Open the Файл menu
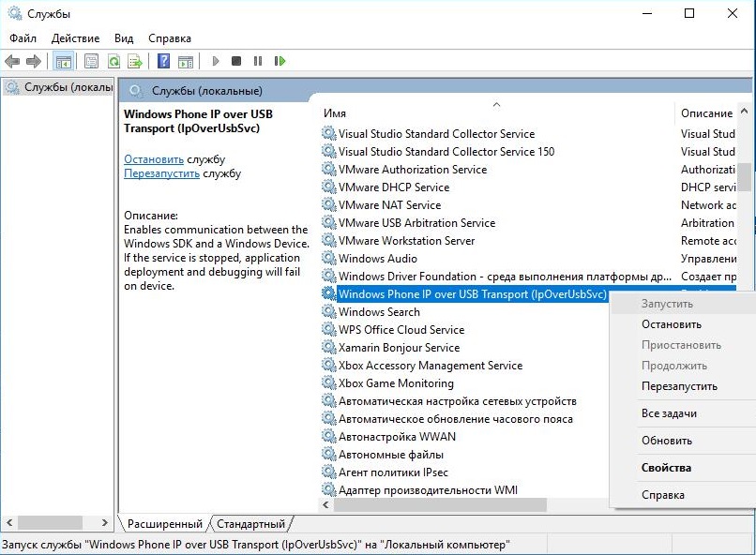756x555 pixels. [23, 38]
